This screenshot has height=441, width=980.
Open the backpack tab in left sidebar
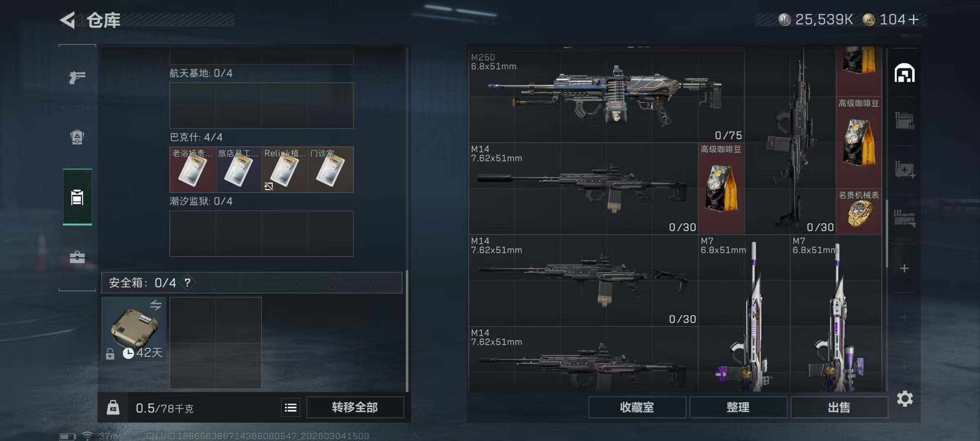[77, 137]
